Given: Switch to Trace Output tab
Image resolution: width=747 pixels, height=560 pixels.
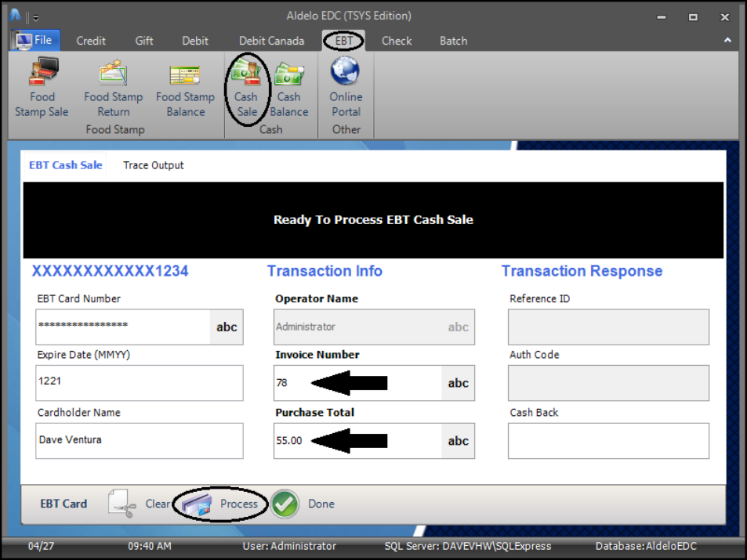Looking at the screenshot, I should (x=153, y=165).
